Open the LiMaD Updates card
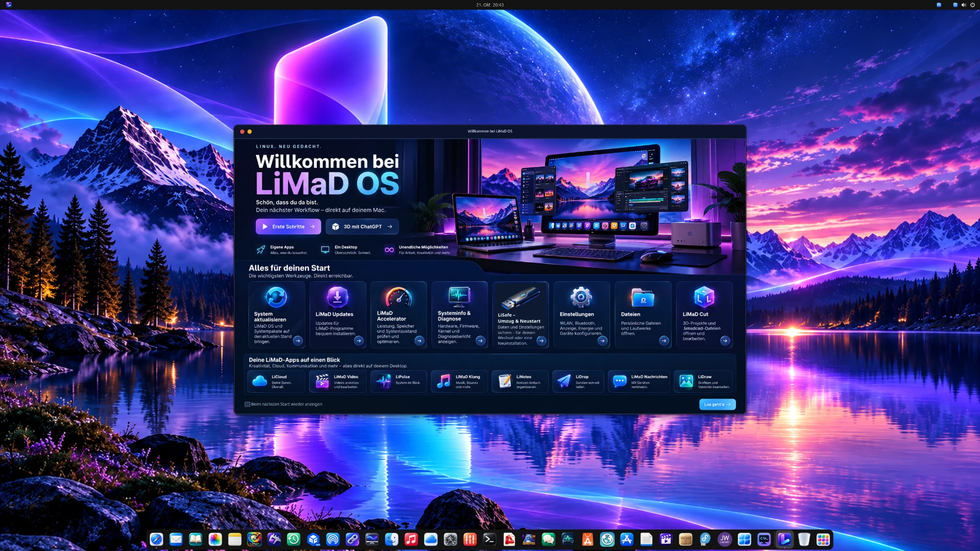 coord(337,314)
